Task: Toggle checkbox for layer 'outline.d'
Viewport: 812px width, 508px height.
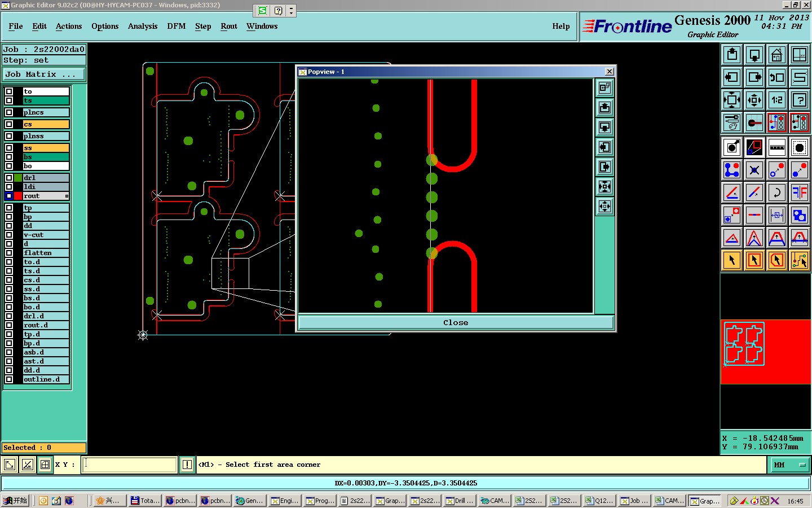Action: (x=9, y=379)
